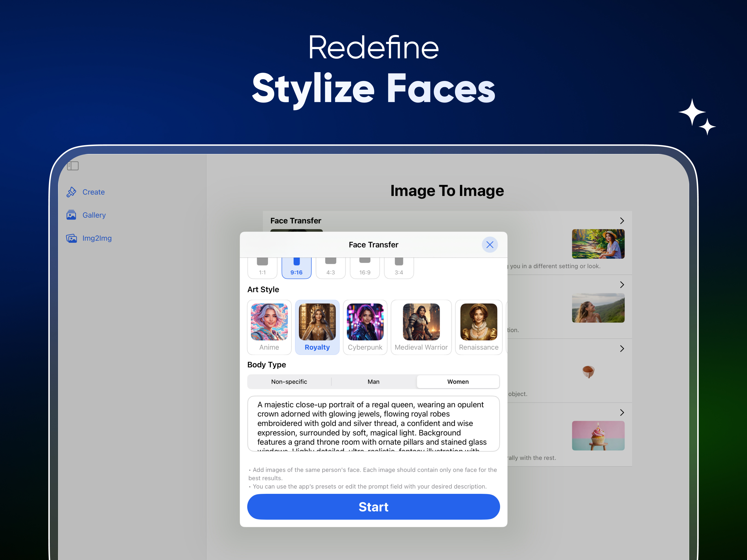Select the Img2Img sidebar icon
This screenshot has width=747, height=560.
click(x=71, y=238)
